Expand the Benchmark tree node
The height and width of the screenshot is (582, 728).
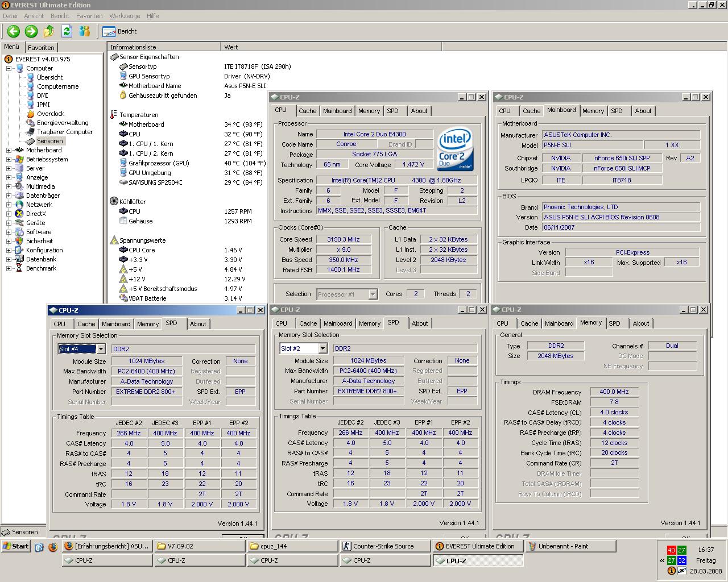pos(9,268)
